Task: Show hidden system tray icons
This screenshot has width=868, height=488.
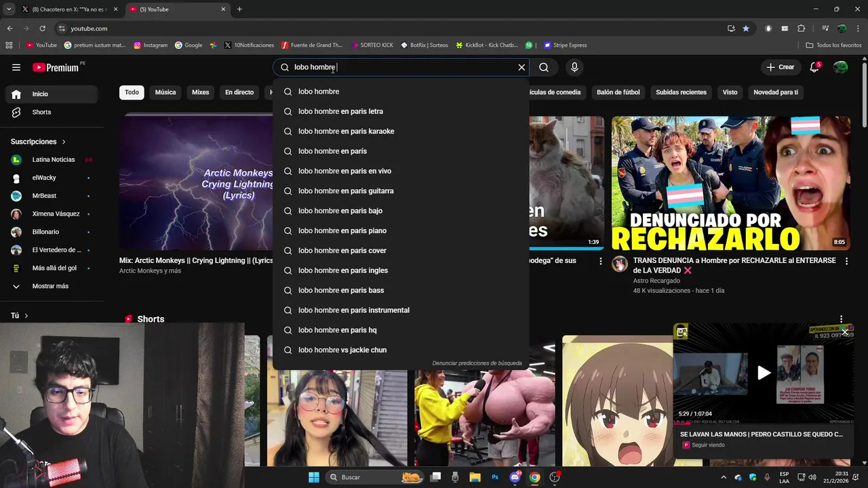Action: tap(724, 477)
